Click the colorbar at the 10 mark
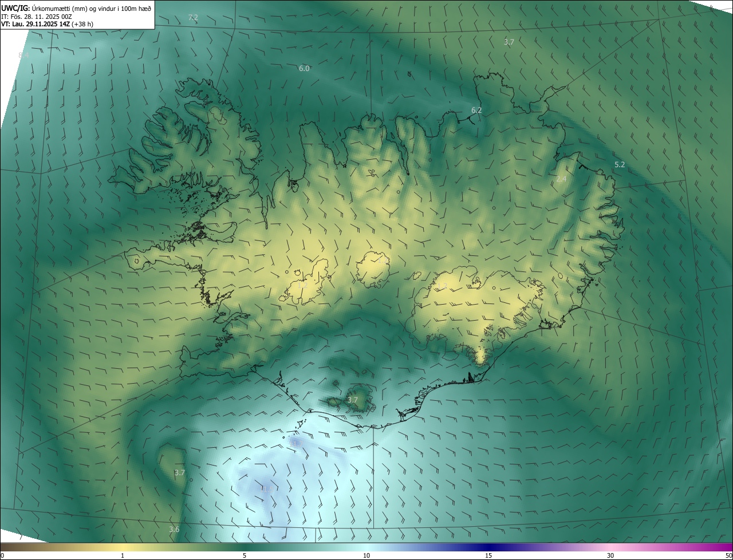 [366, 547]
